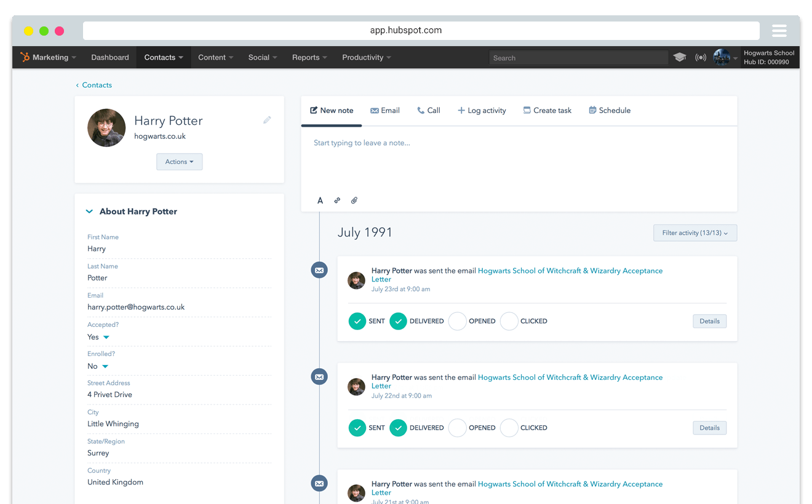The image size is (812, 504).
Task: Click the DELIVERED status check for July 23rd email
Action: (398, 321)
